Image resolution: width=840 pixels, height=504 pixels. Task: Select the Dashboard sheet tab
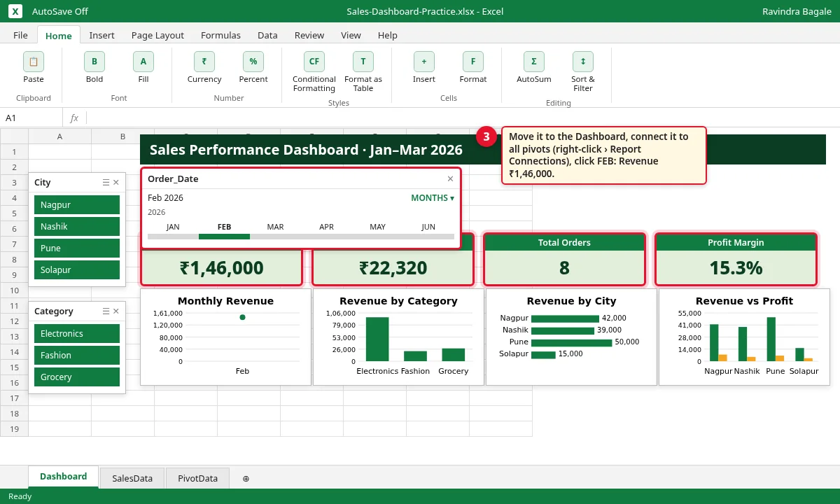coord(63,477)
